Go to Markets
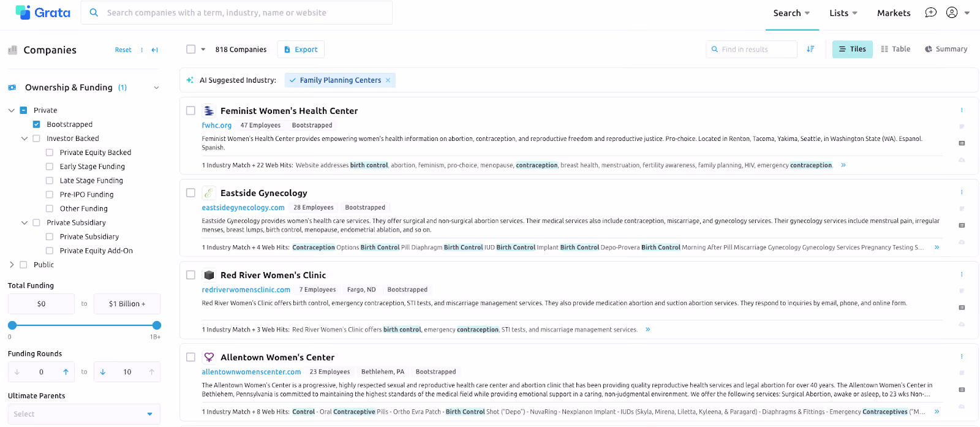 [894, 13]
